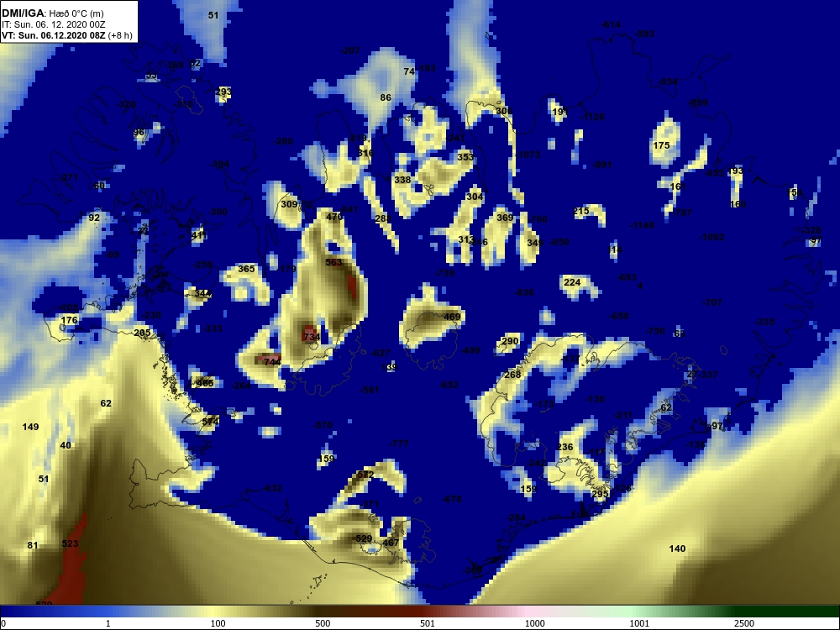Click the 268 value on the map

512,375
